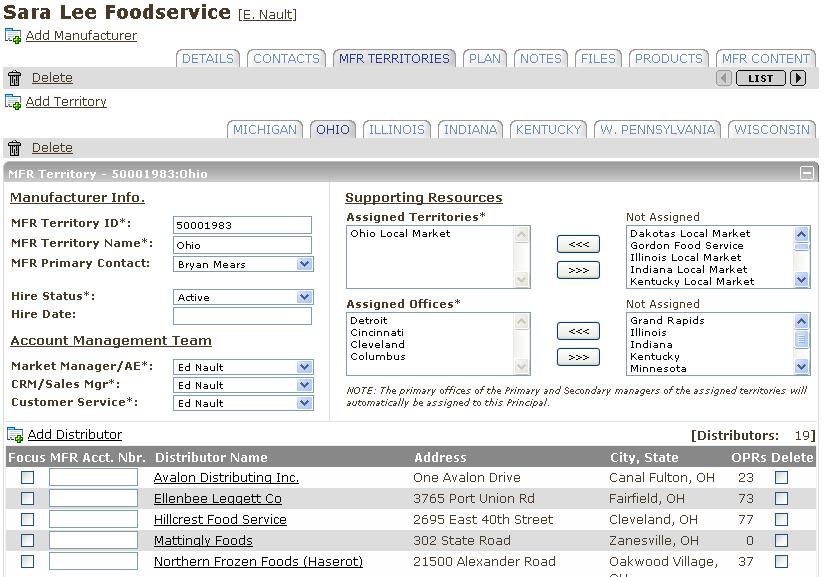Collapse the MFR Territory panel

point(806,173)
